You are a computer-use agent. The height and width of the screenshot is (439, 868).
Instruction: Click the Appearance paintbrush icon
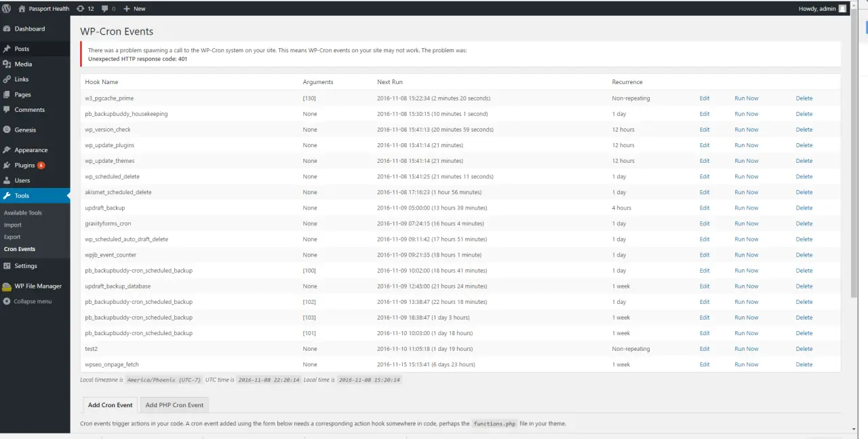point(7,150)
